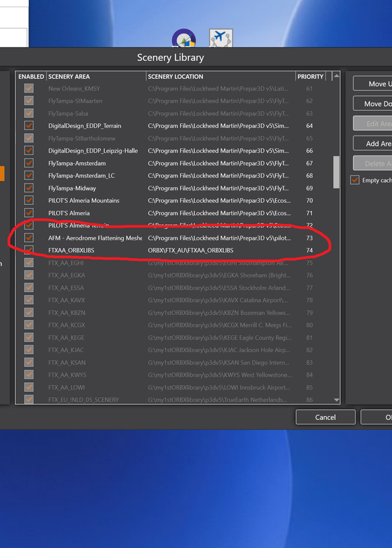Toggle the Empty cache checkbox
Screen dimensions: 392x548
tap(355, 180)
